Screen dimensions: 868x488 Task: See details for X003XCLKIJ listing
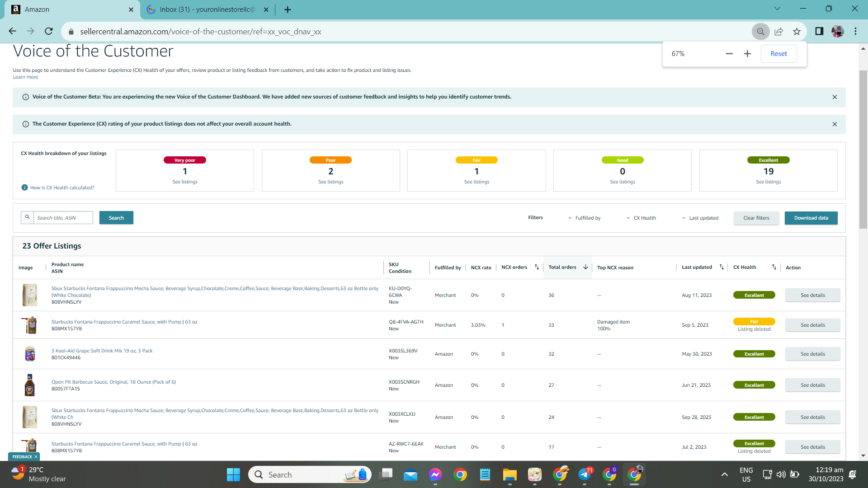812,417
